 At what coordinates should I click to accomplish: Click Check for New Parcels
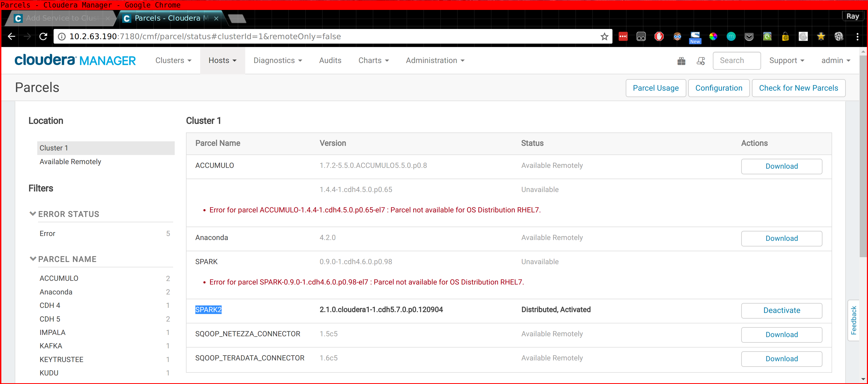click(798, 88)
